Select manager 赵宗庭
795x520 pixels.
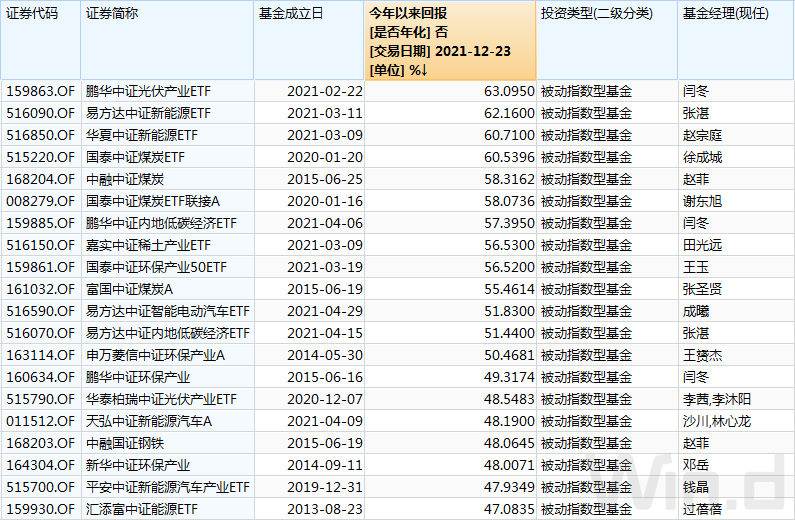pos(702,135)
